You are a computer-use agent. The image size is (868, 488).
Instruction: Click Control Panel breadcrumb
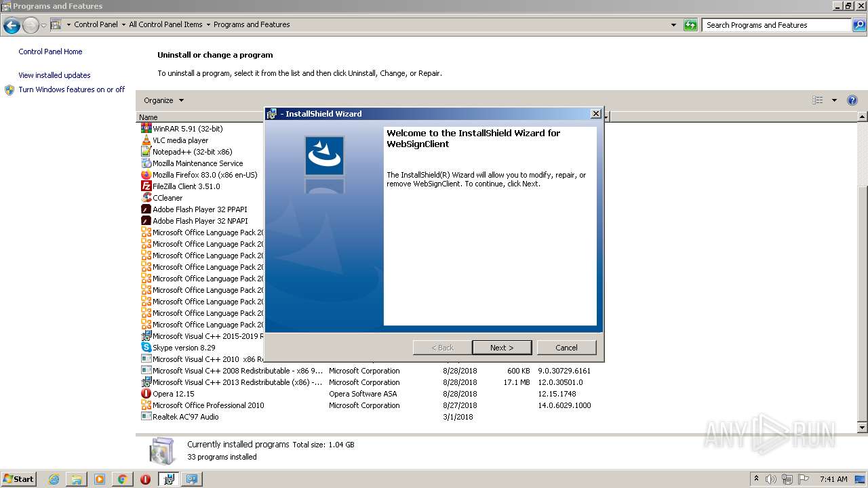(96, 24)
